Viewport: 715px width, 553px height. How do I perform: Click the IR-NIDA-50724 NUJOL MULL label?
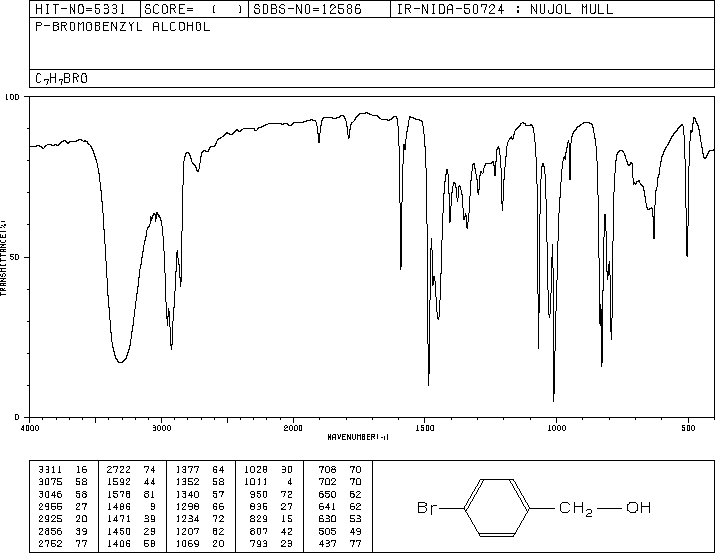coord(505,9)
